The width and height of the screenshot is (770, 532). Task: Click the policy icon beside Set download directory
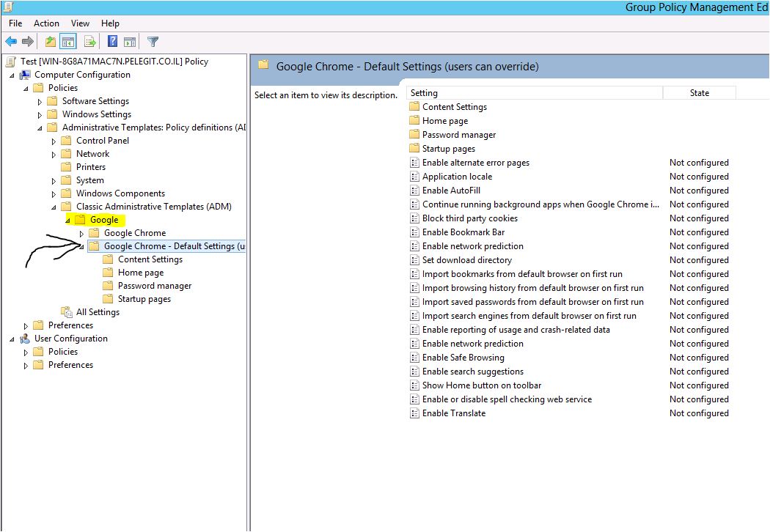pos(414,260)
